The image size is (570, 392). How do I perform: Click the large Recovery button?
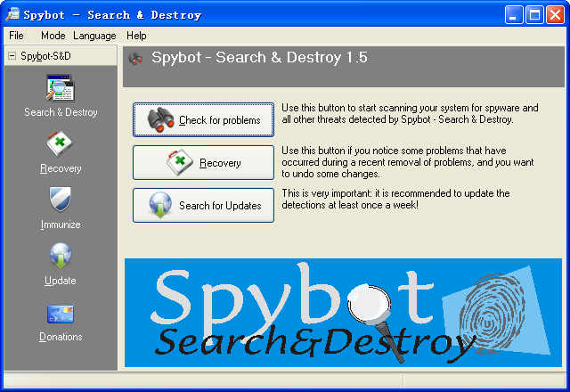click(203, 163)
